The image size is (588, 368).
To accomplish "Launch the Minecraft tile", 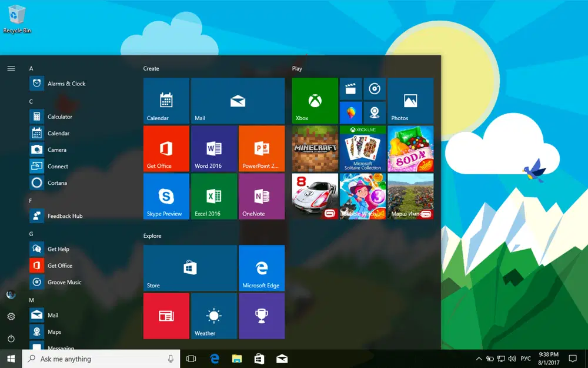I will [x=315, y=148].
